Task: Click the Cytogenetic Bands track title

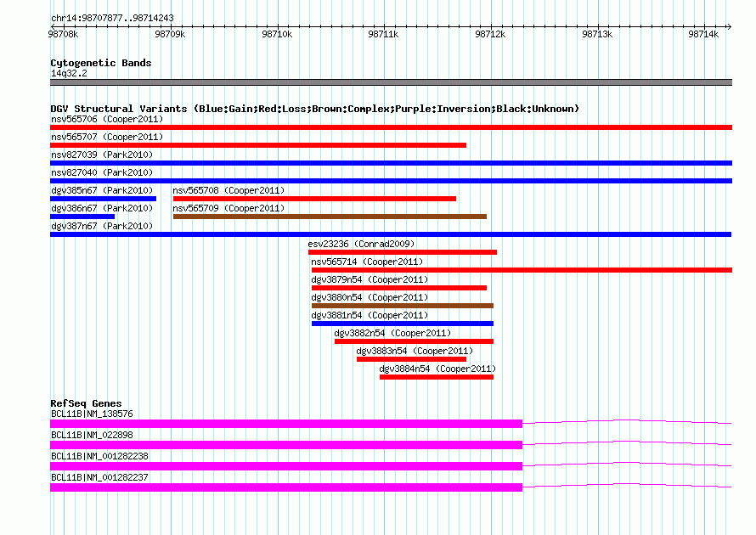Action: point(101,63)
